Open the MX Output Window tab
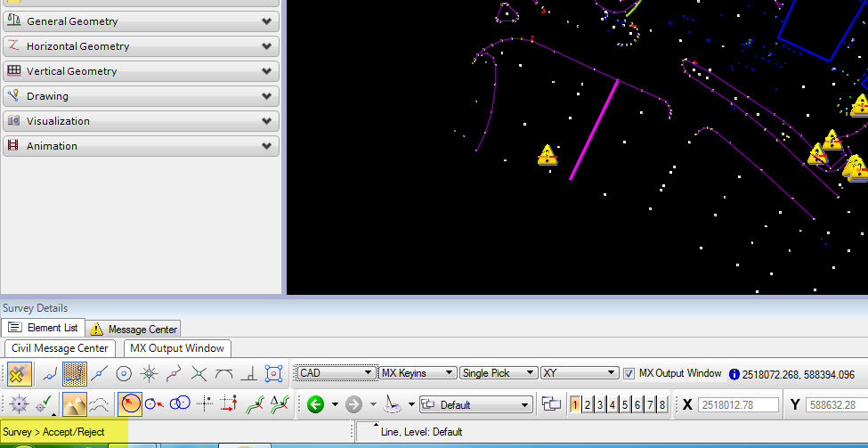The image size is (868, 448). 177,348
